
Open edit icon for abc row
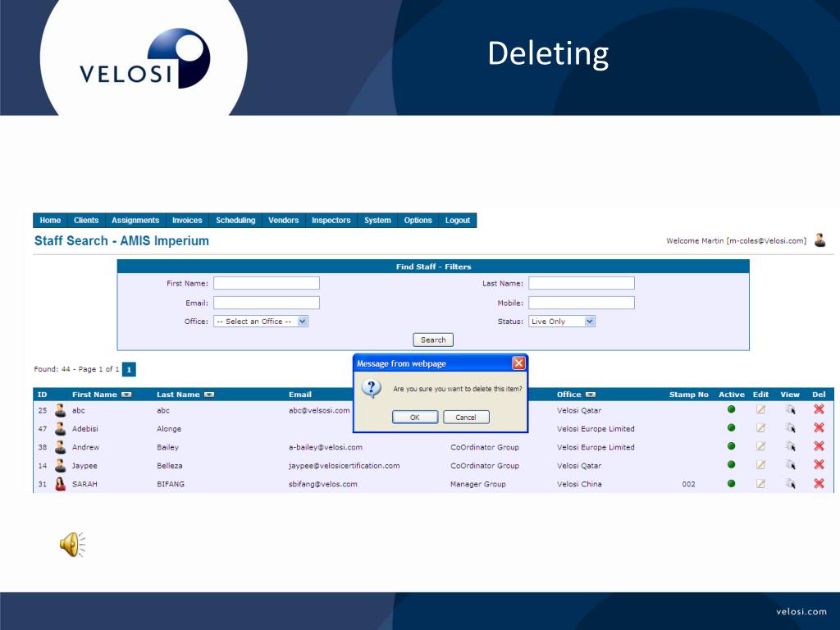click(760, 410)
